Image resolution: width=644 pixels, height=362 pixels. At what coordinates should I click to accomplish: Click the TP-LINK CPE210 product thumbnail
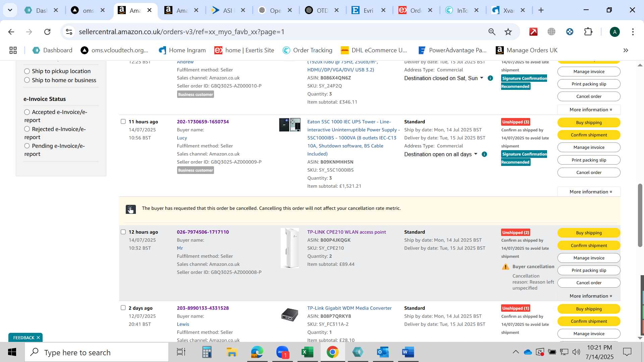290,248
